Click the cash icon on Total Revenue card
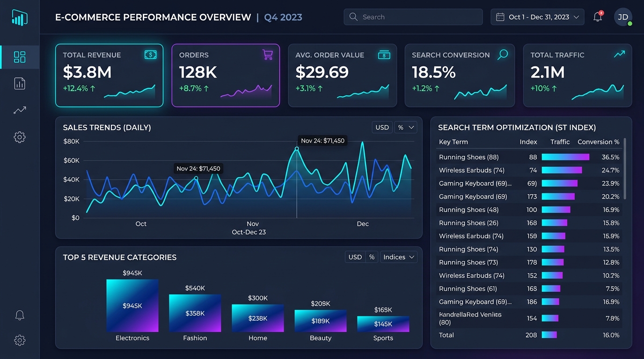 150,55
